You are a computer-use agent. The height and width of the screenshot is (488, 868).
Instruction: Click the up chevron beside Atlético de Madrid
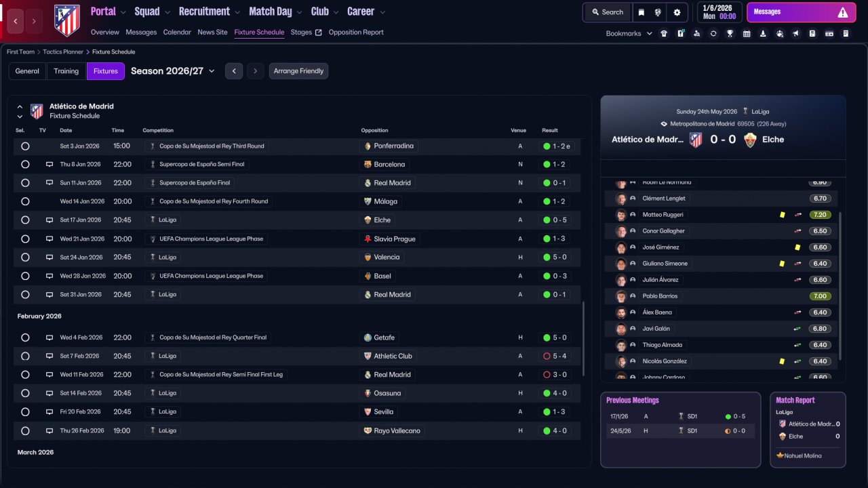[x=20, y=107]
